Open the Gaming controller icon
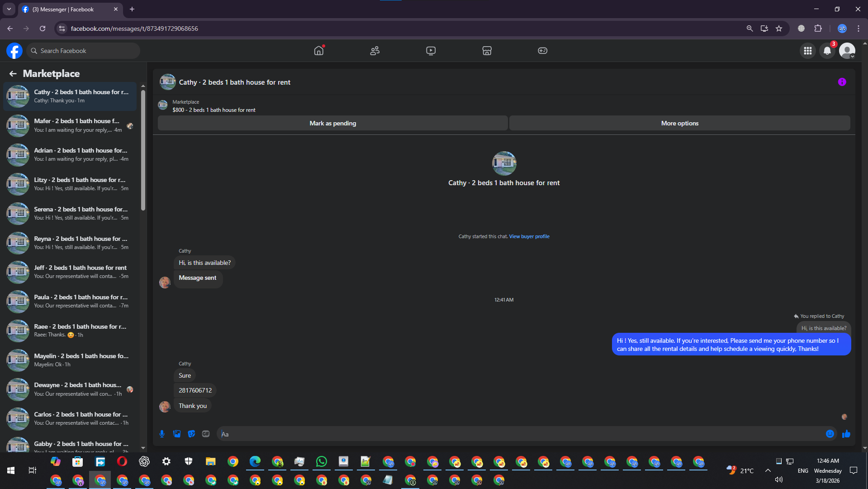The height and width of the screenshot is (489, 868). click(x=543, y=51)
